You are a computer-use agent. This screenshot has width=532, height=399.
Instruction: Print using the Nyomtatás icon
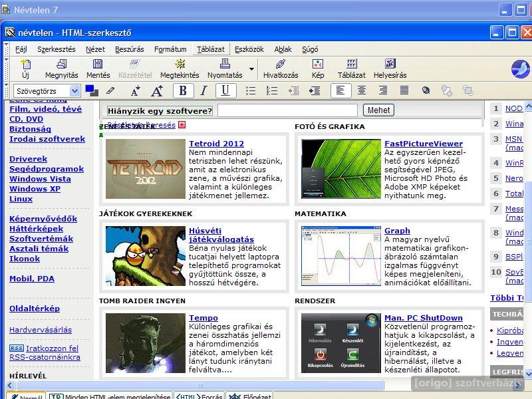coord(225,69)
